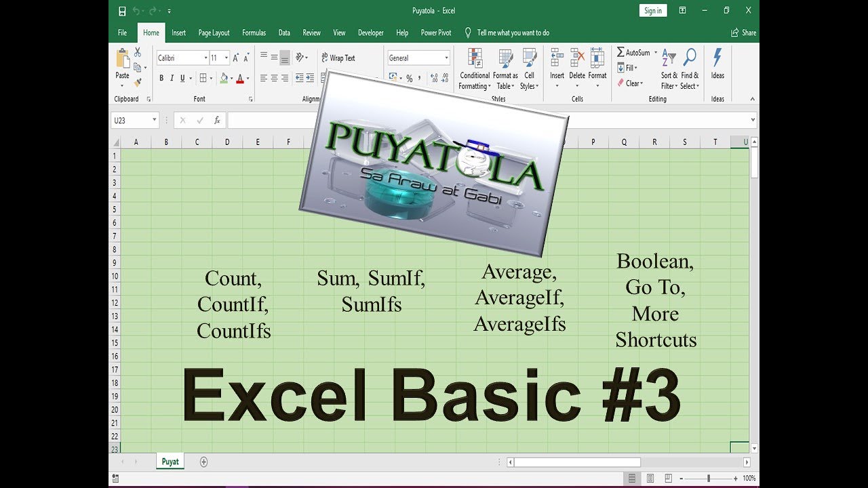Click Decrease Font Size icon
Viewport: 868px width, 488px height.
(247, 58)
